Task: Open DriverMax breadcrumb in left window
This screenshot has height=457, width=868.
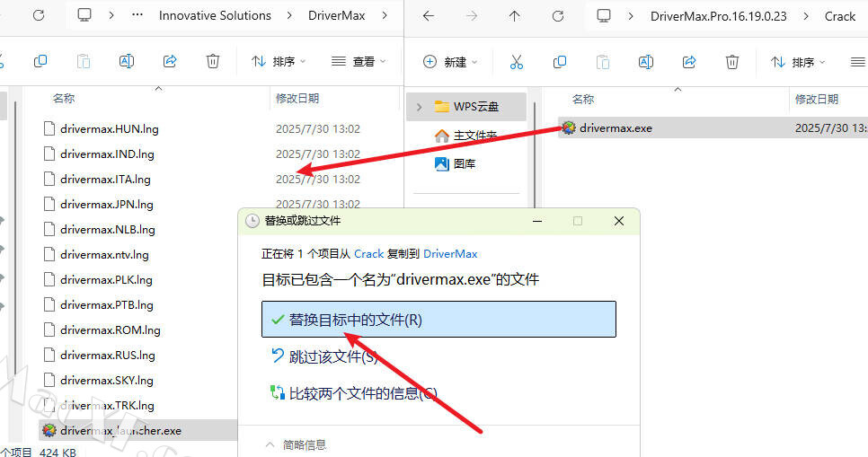Action: 337,15
